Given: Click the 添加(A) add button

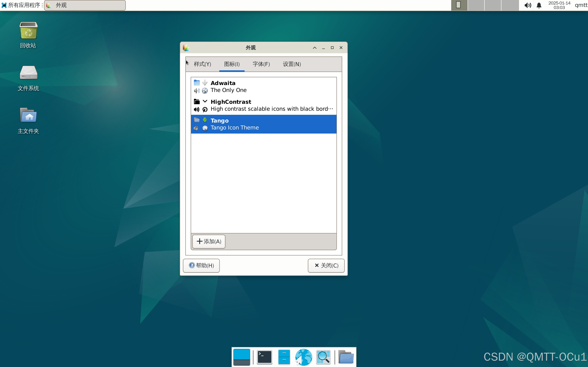Looking at the screenshot, I should click(x=209, y=242).
